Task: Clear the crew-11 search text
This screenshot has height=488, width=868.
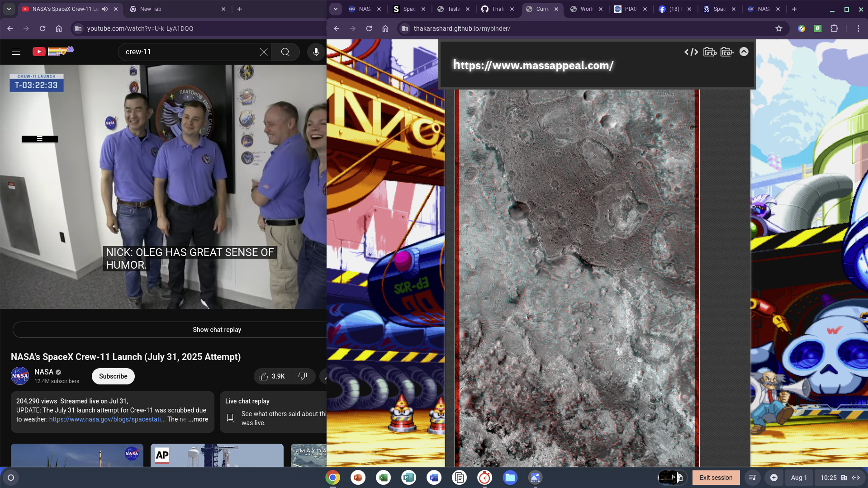Action: click(x=263, y=52)
